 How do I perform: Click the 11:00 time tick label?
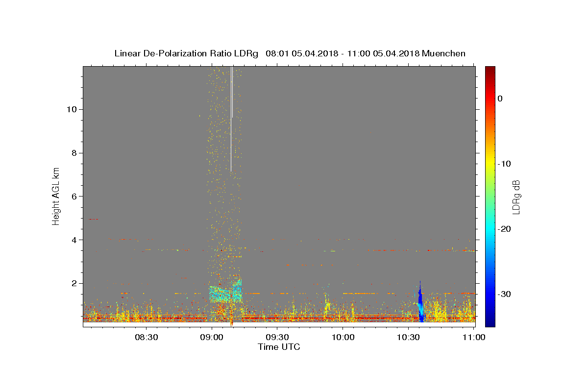coord(474,337)
